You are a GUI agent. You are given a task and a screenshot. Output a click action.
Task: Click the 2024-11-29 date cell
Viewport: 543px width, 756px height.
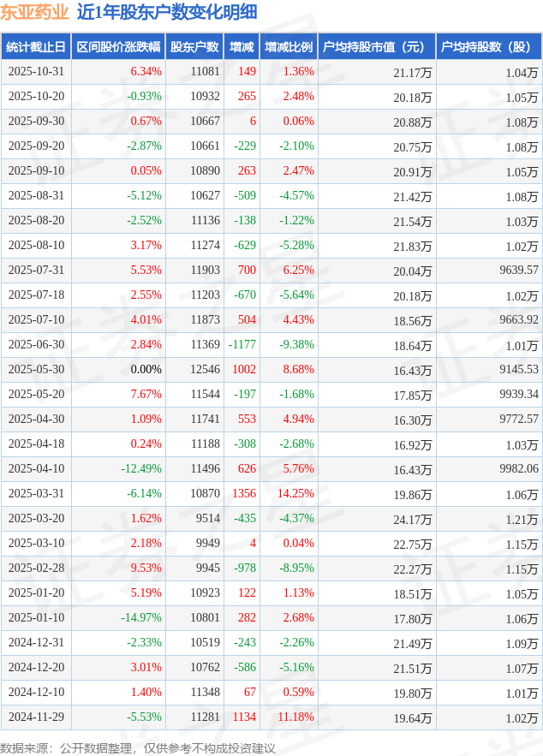pyautogui.click(x=36, y=717)
